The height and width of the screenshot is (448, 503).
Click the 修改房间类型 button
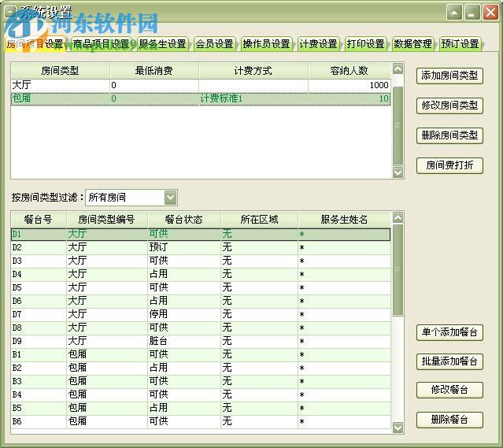click(449, 106)
